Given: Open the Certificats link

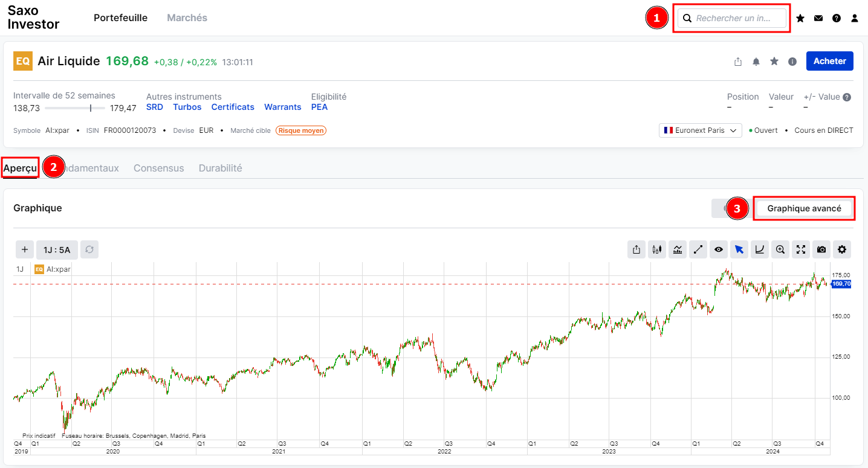Looking at the screenshot, I should [x=233, y=107].
